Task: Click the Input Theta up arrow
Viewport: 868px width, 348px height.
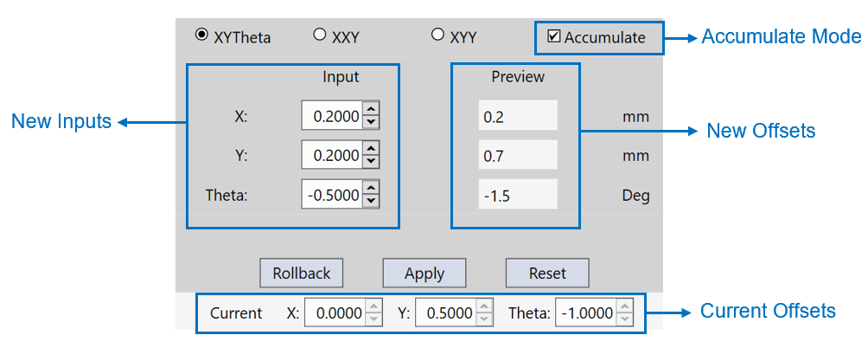Action: (371, 189)
